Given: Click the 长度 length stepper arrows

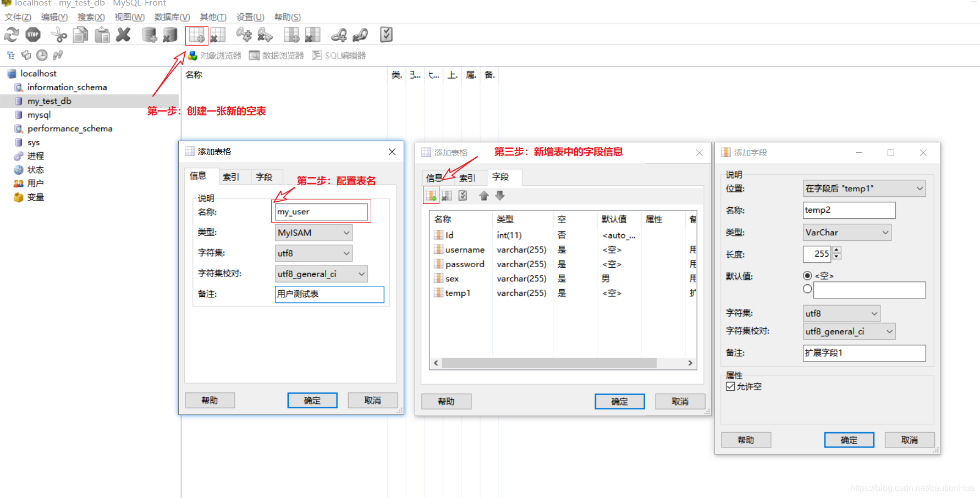Looking at the screenshot, I should (837, 253).
